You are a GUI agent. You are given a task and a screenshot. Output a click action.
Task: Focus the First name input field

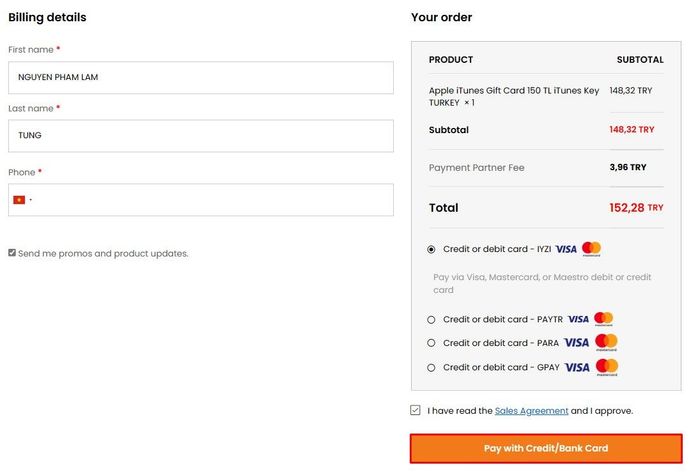[201, 78]
